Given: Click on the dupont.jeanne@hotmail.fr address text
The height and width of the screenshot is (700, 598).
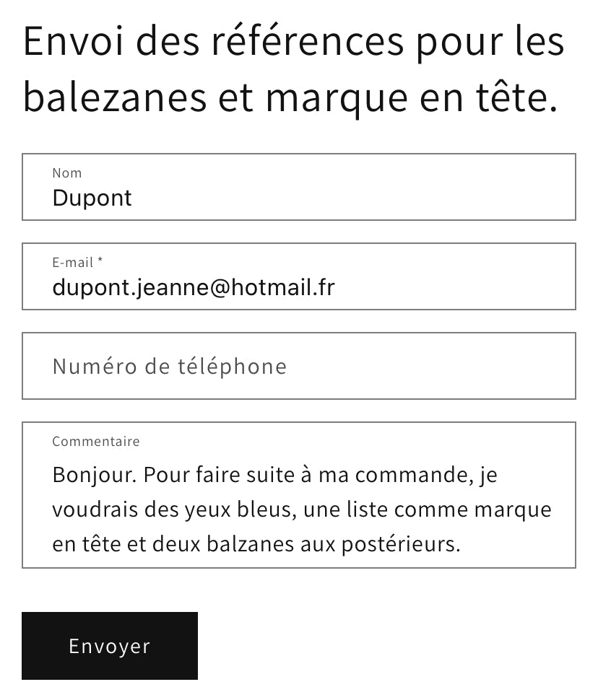Looking at the screenshot, I should pos(193,288).
